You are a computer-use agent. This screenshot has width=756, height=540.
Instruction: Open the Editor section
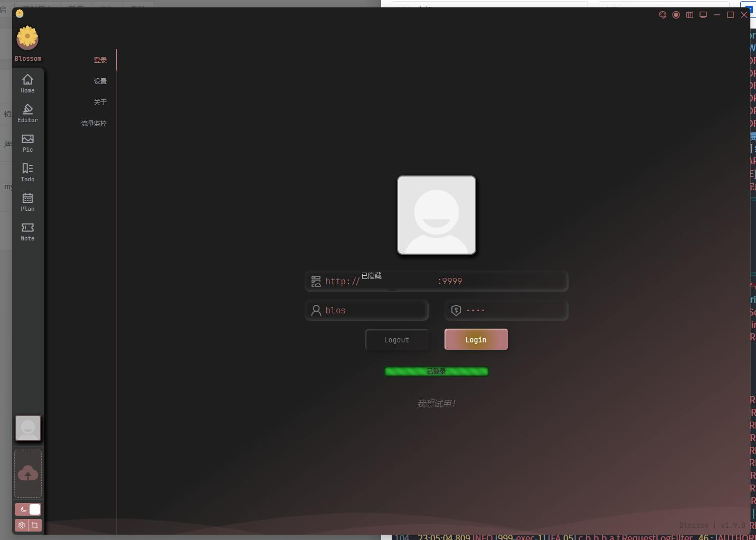point(27,113)
